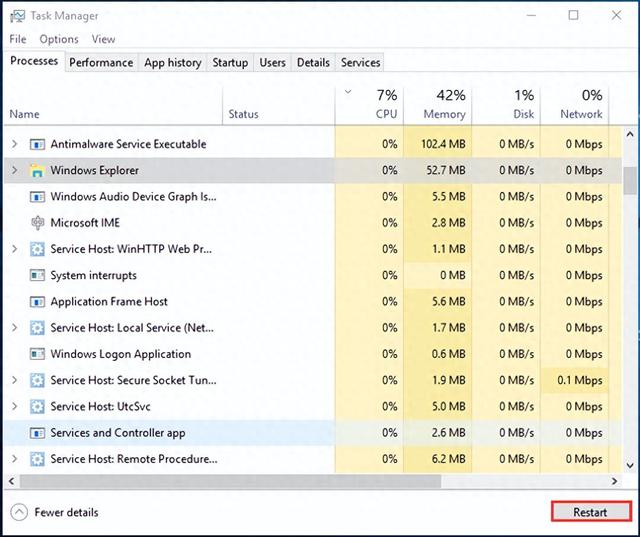640x537 pixels.
Task: Sort processes by Network column
Action: (575, 106)
